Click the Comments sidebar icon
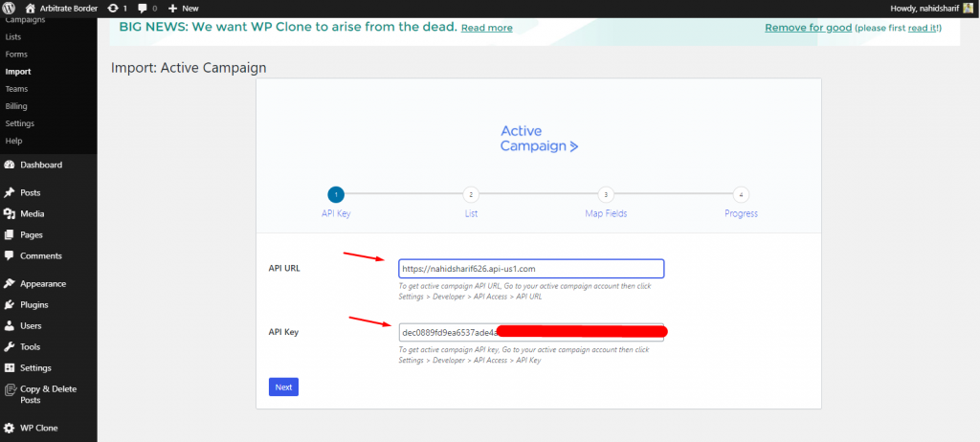Viewport: 980px width, 442px height. point(10,255)
